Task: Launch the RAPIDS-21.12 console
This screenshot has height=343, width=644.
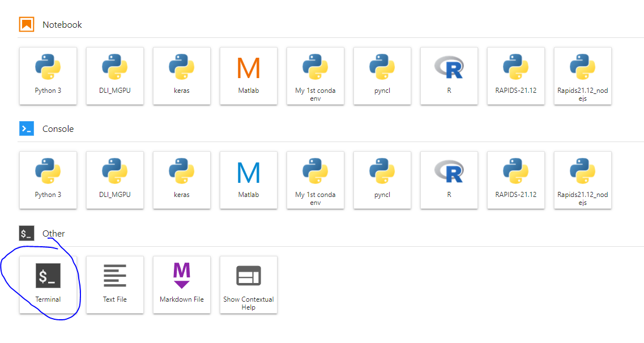Action: click(516, 180)
